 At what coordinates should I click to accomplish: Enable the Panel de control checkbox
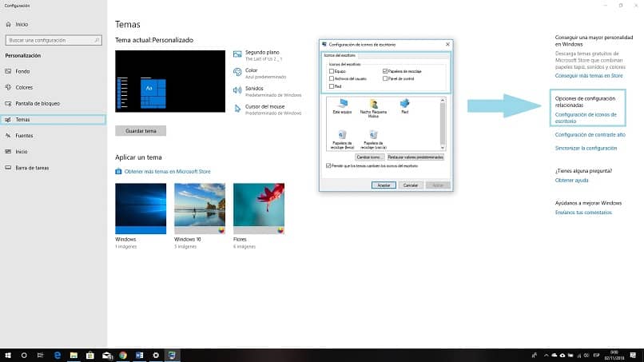coord(385,78)
